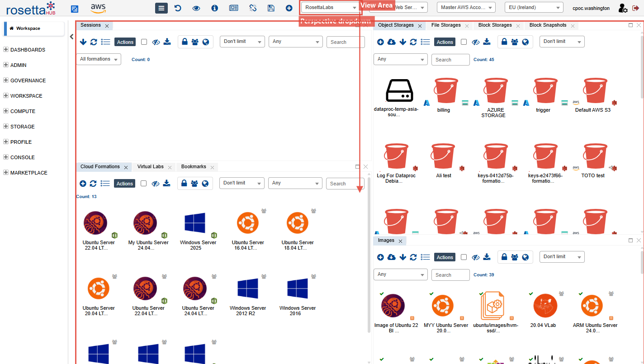
Task: Add a new Cloud Formation with plus icon
Action: pos(83,184)
